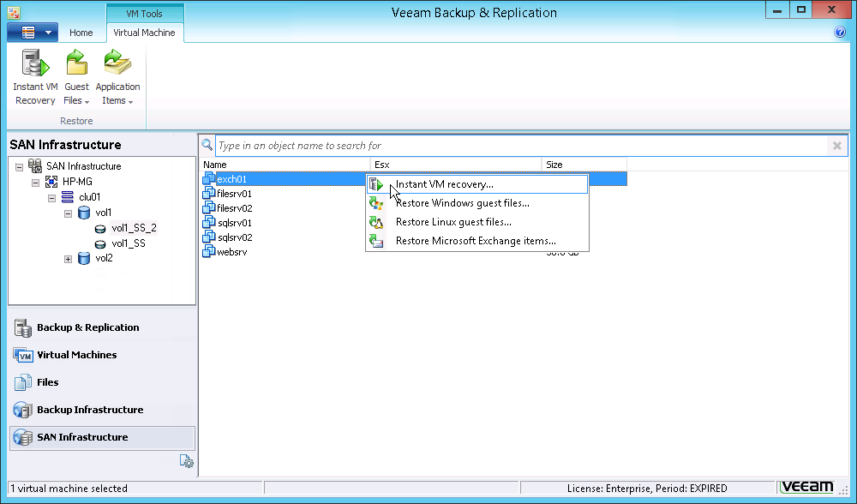Open SAN Infrastructure navigation view
Screen dimensions: 857x504
click(x=102, y=437)
